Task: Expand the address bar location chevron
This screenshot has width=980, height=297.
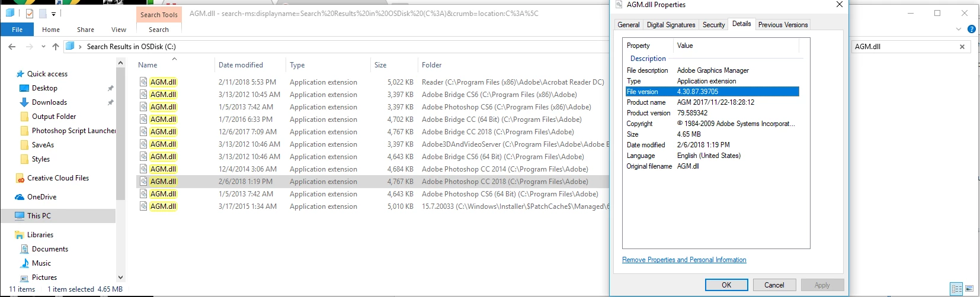Action: (80, 47)
